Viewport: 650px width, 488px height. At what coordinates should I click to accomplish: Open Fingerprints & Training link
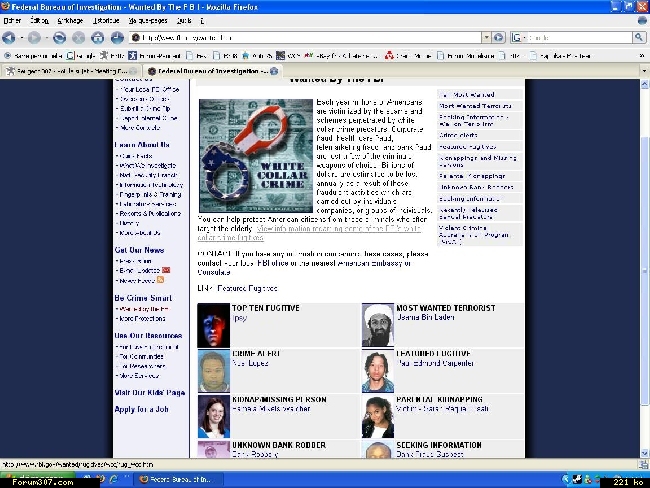150,194
